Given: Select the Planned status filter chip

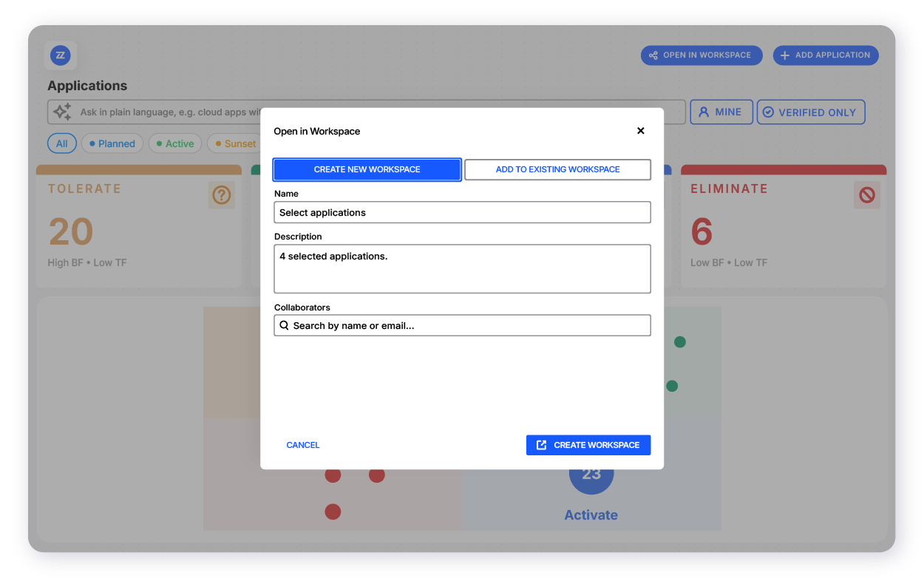Looking at the screenshot, I should [112, 143].
